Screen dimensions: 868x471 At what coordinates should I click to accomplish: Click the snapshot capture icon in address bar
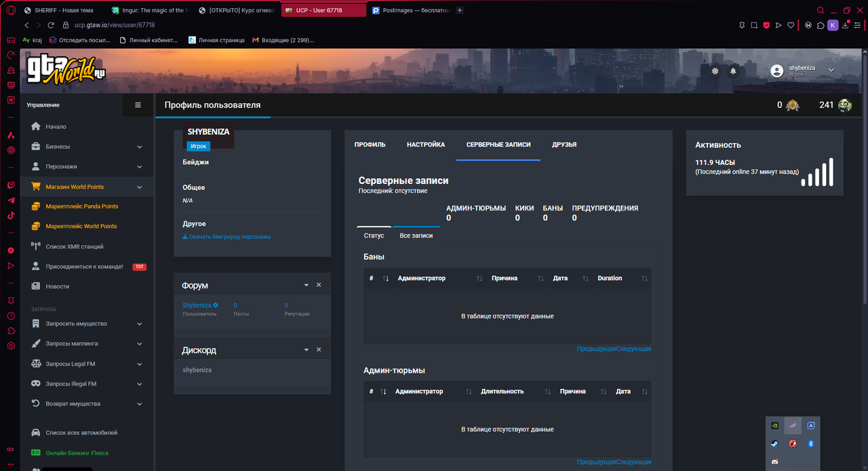tap(754, 25)
